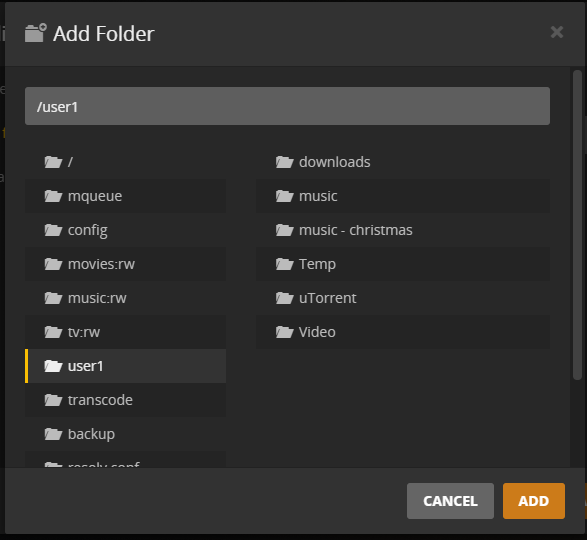The width and height of the screenshot is (587, 540).
Task: Click the folder icon next to root slash
Action: tap(53, 162)
